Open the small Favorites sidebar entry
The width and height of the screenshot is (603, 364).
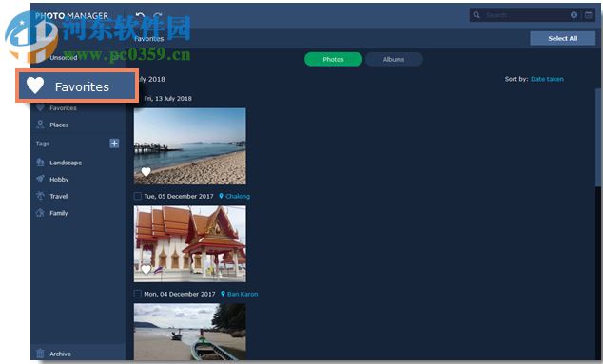(x=63, y=108)
